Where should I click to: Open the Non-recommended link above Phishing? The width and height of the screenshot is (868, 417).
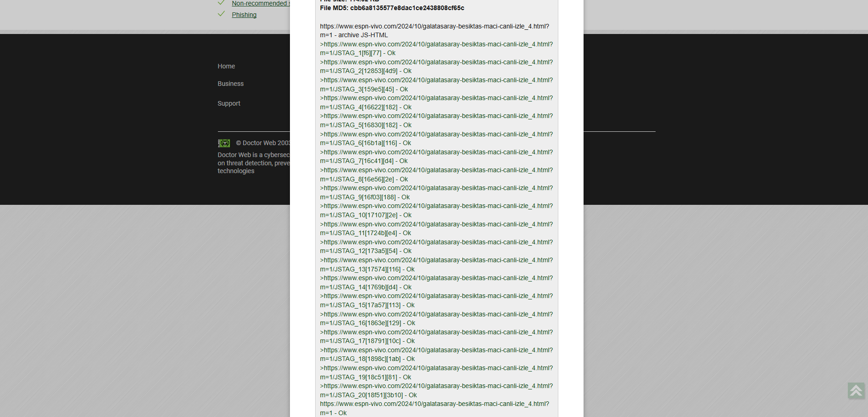click(261, 4)
